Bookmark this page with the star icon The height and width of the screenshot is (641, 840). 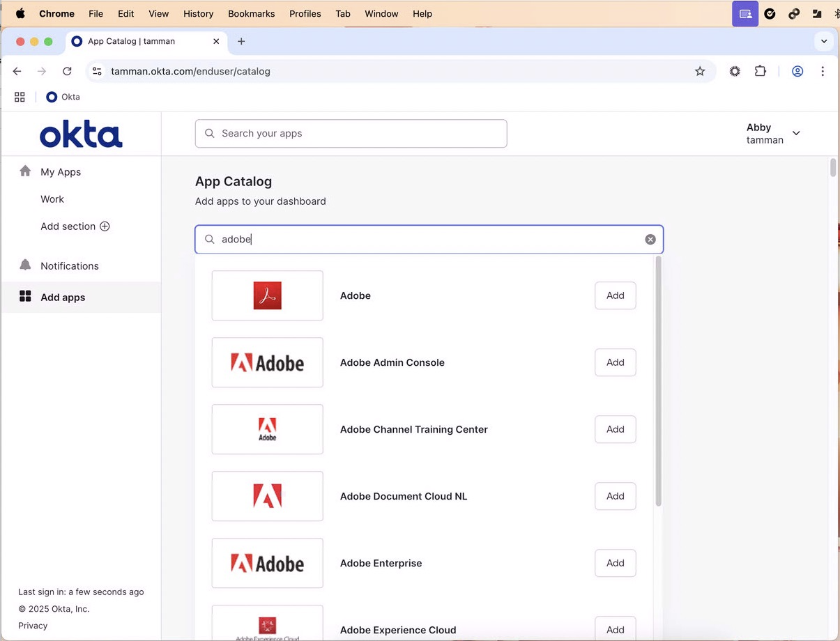click(x=700, y=71)
